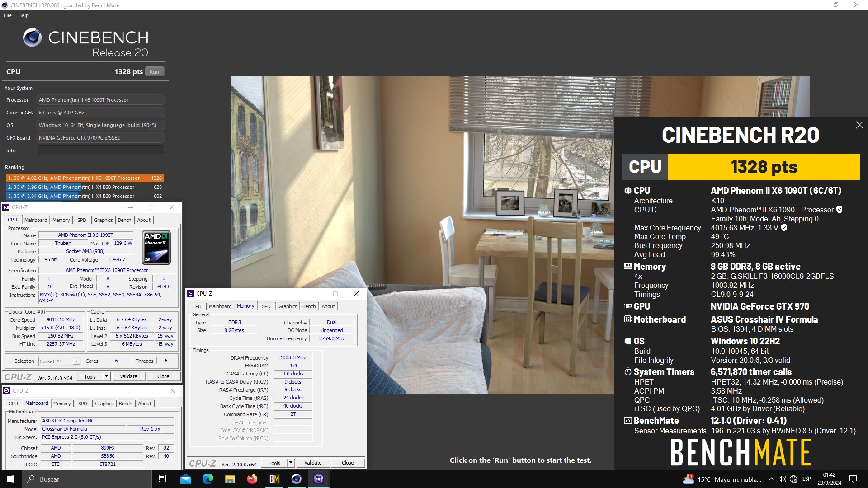Viewport: 868px width, 488px height.
Task: Switch to CPU-Z taskbar icon
Action: coord(318,479)
